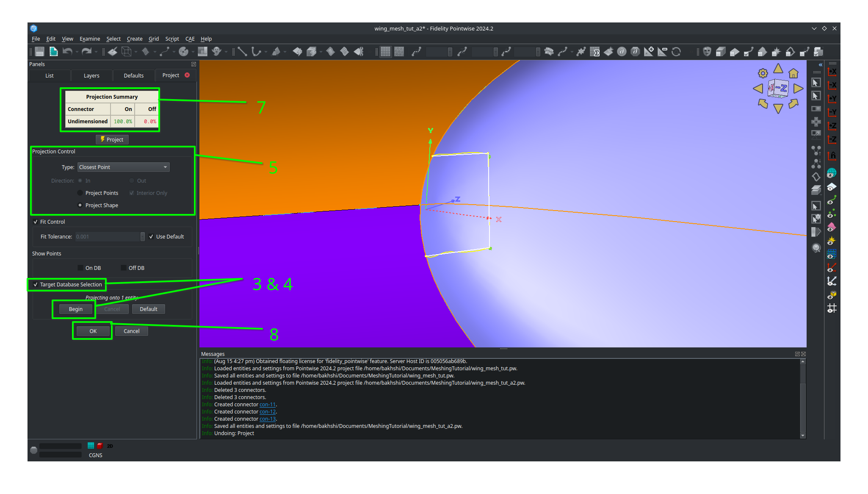Click the home view icon near the view cube
Viewport: 868px width, 494px height.
click(793, 73)
